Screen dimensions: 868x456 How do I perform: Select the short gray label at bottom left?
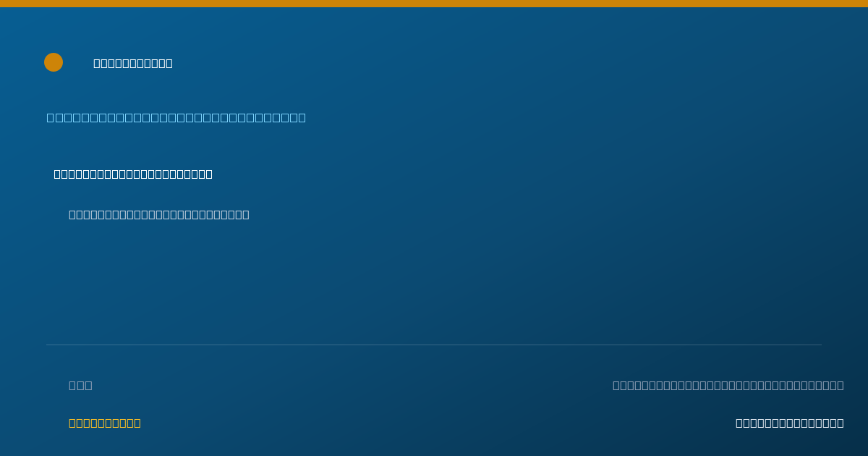(80, 385)
